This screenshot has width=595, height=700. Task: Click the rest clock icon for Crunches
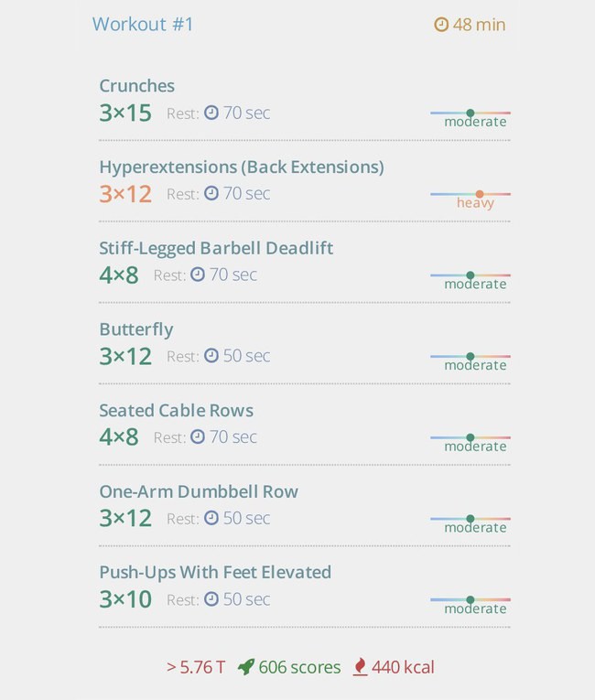click(x=211, y=113)
